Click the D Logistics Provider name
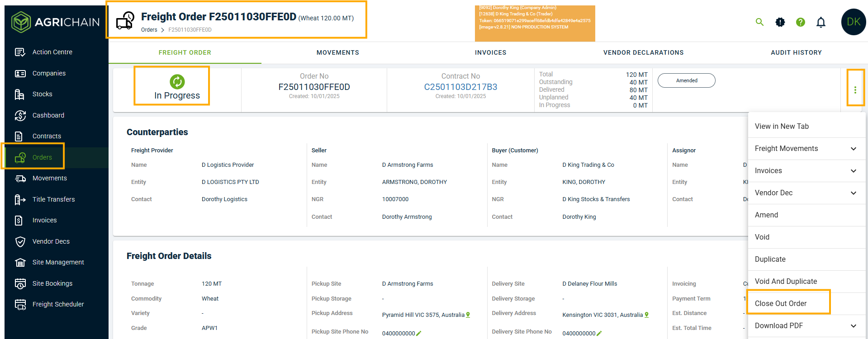This screenshot has width=868, height=339. (x=228, y=165)
